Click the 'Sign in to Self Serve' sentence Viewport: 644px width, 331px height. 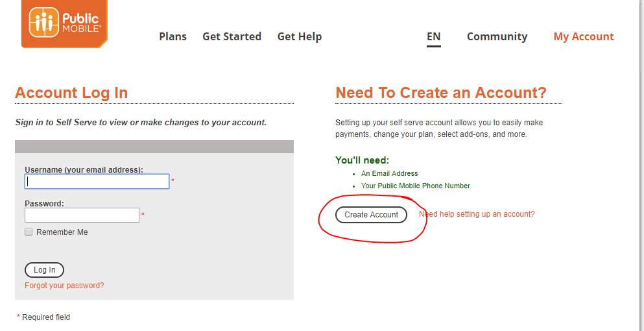pos(141,123)
